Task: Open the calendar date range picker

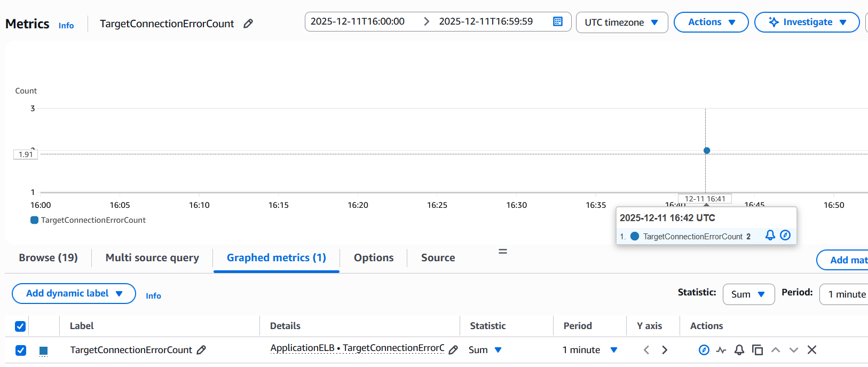Action: coord(558,21)
